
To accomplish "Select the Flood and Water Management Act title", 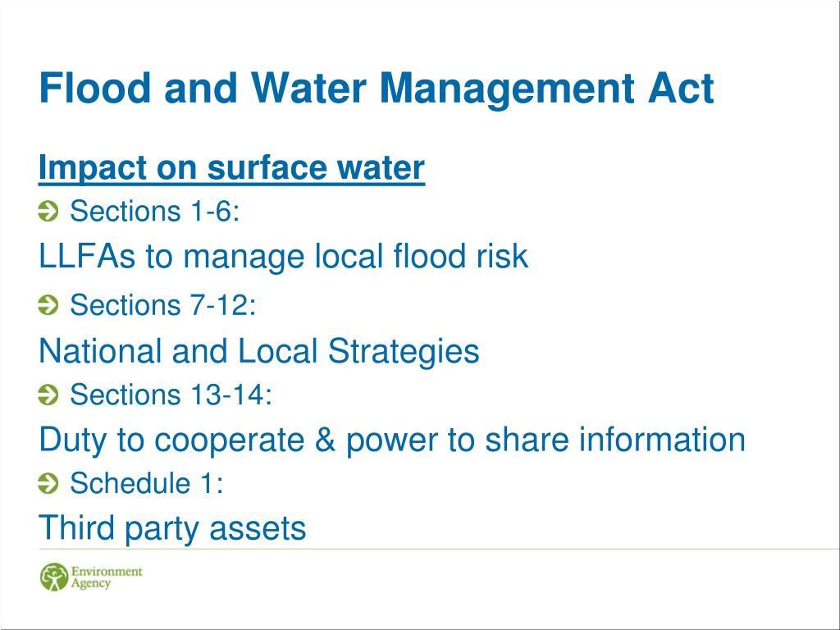I will point(377,89).
